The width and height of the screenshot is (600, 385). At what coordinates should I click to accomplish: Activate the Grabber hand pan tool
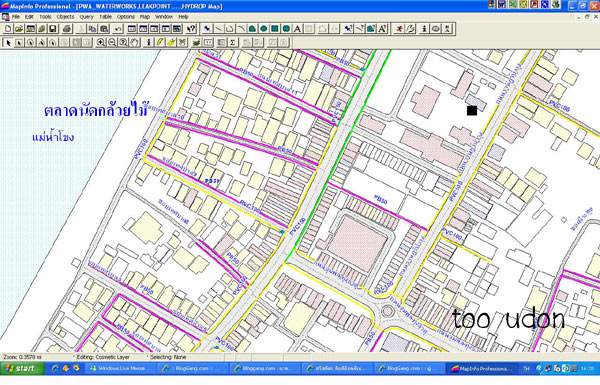(x=134, y=42)
